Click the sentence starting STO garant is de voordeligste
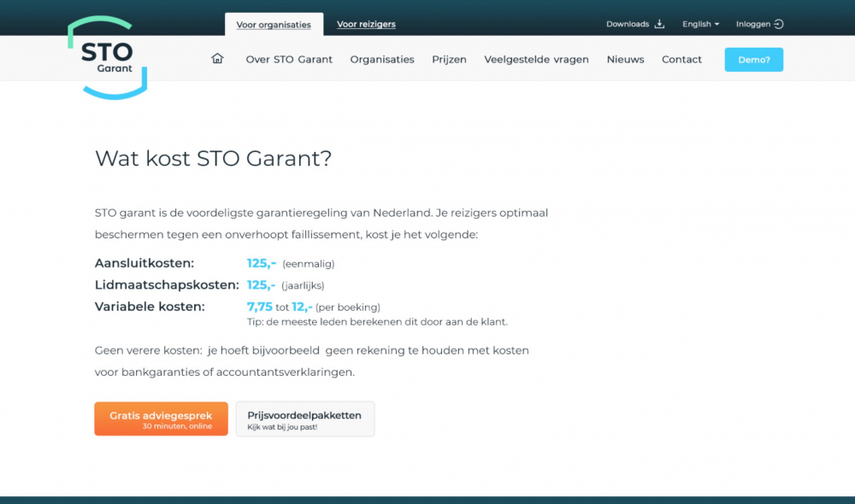The image size is (855, 504). [x=321, y=224]
